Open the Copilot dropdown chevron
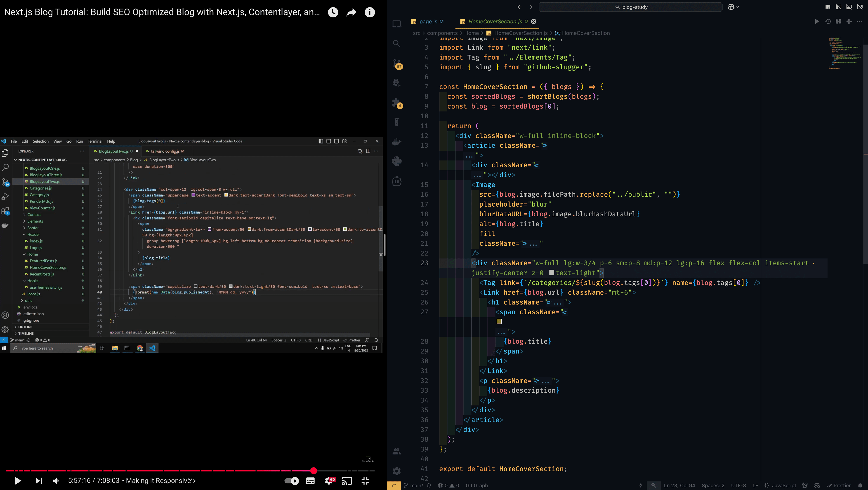868x490 pixels. point(738,7)
